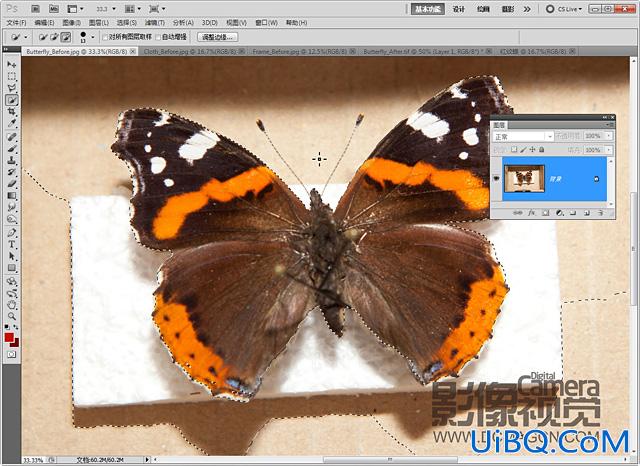640x466 pixels.
Task: Enable Auto-Enhance checkbox
Action: [158, 37]
